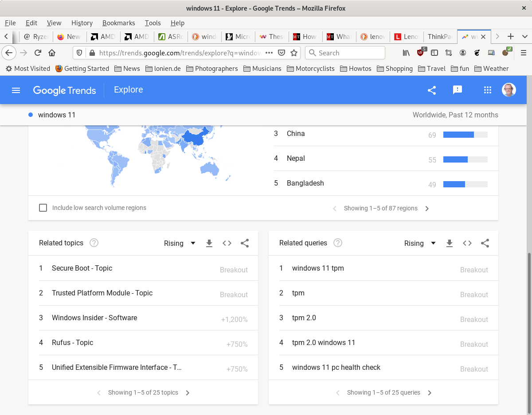The width and height of the screenshot is (532, 415).
Task: Open the File menu
Action: [x=10, y=23]
